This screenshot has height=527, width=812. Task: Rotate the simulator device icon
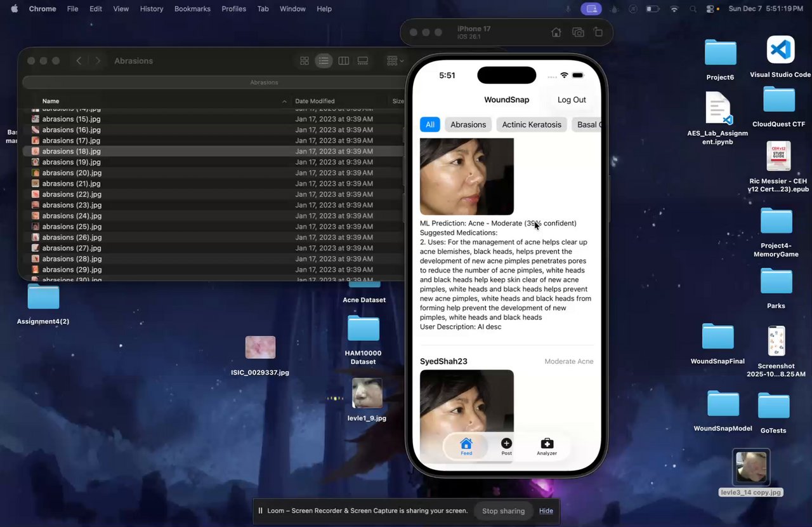point(598,32)
